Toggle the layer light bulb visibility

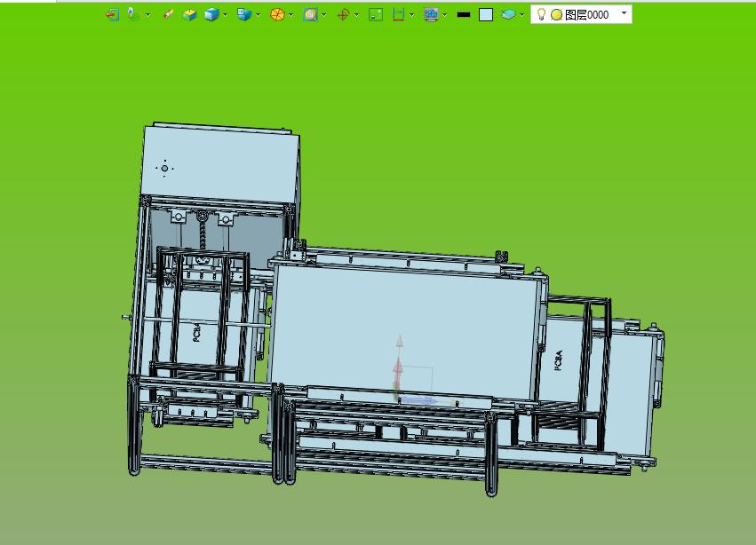pos(541,14)
